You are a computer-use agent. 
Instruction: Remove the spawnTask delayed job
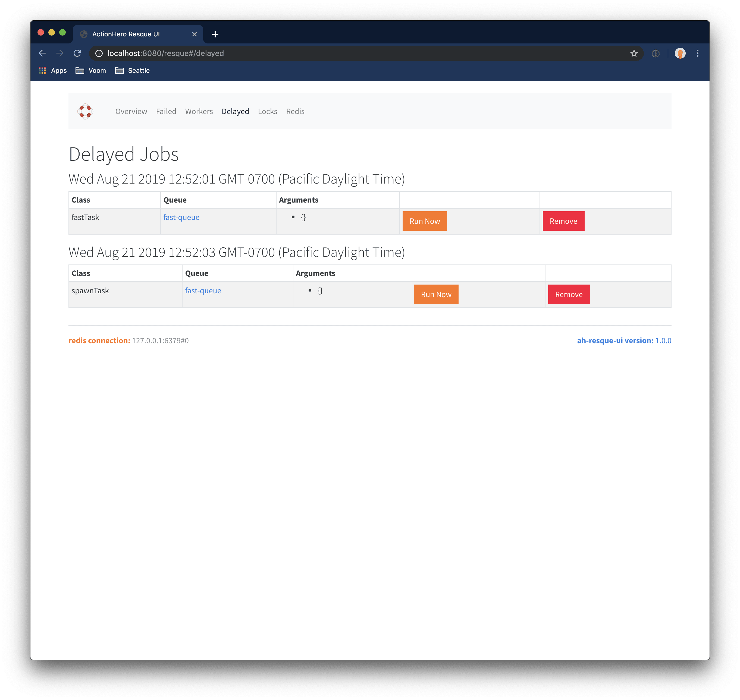tap(568, 294)
